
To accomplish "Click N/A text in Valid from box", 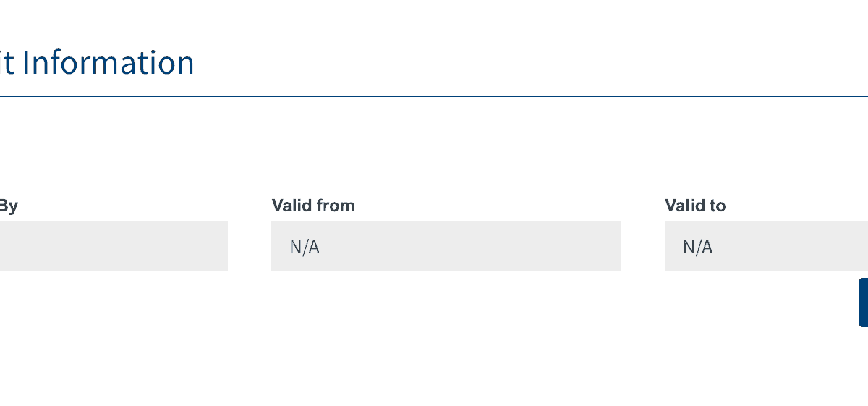I will click(x=305, y=247).
